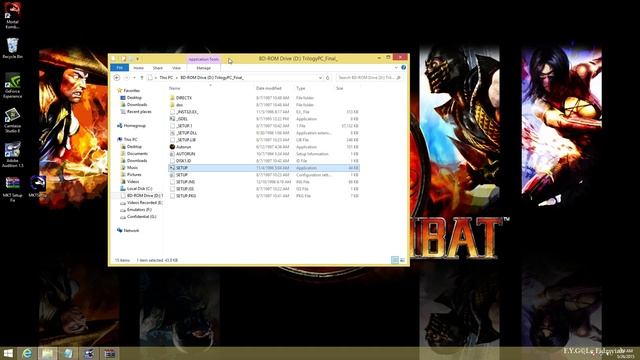Click the Back navigation arrow in Explorer
640x360 pixels.
[117, 78]
